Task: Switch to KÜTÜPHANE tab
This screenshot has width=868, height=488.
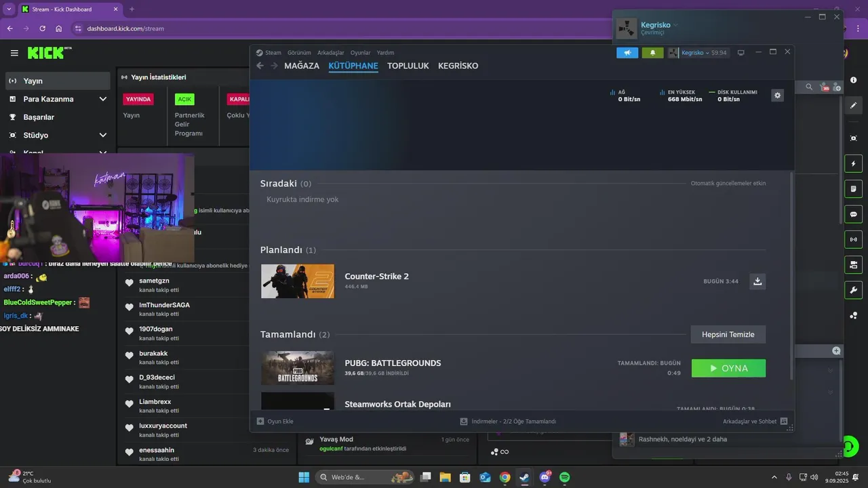Action: tap(353, 66)
